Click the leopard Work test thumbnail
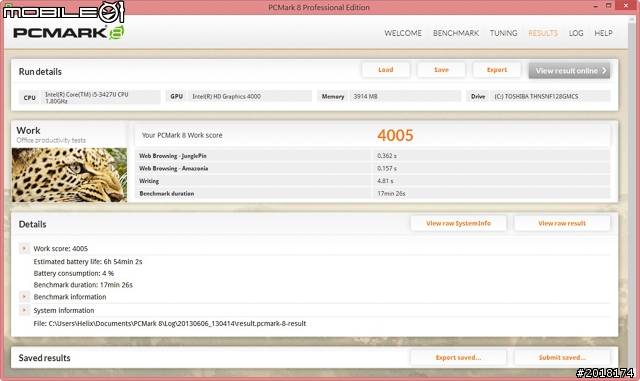The width and height of the screenshot is (640, 381). (69, 175)
